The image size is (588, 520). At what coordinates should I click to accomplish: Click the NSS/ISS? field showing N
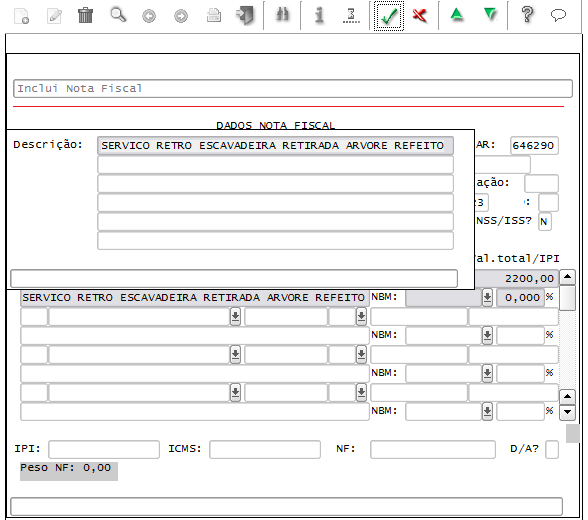click(544, 222)
